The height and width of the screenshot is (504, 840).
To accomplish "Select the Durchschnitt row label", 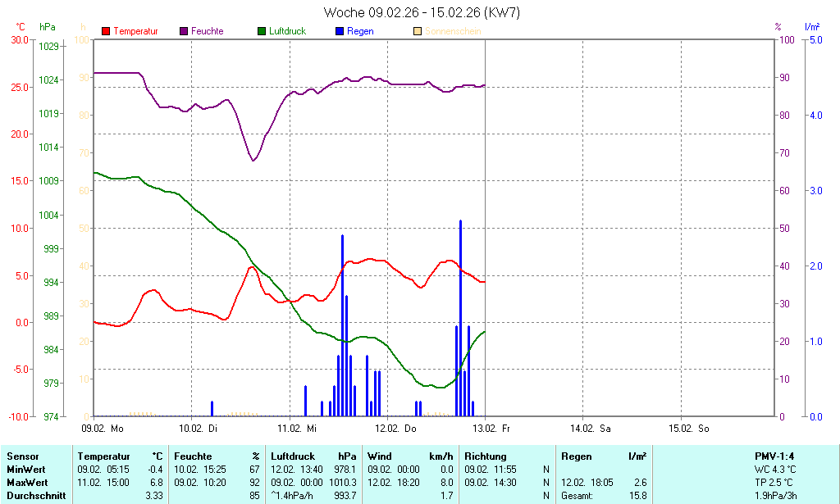I will [x=34, y=496].
